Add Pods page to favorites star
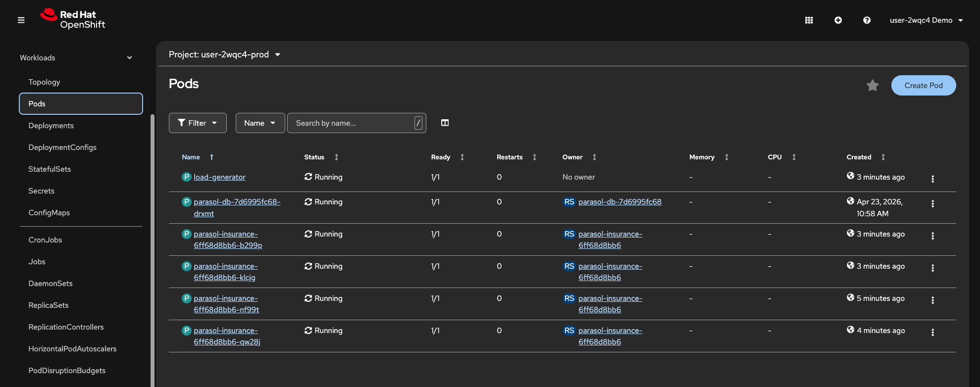Viewport: 980px width, 387px height. 872,86
